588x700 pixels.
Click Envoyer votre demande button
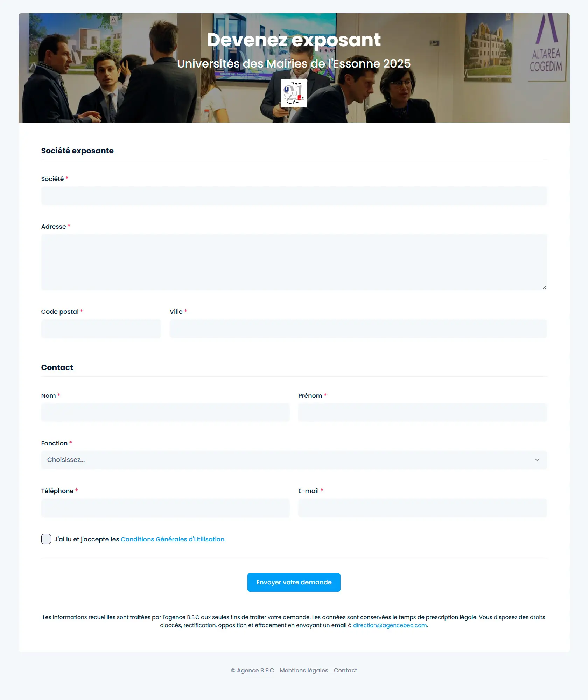pos(294,582)
